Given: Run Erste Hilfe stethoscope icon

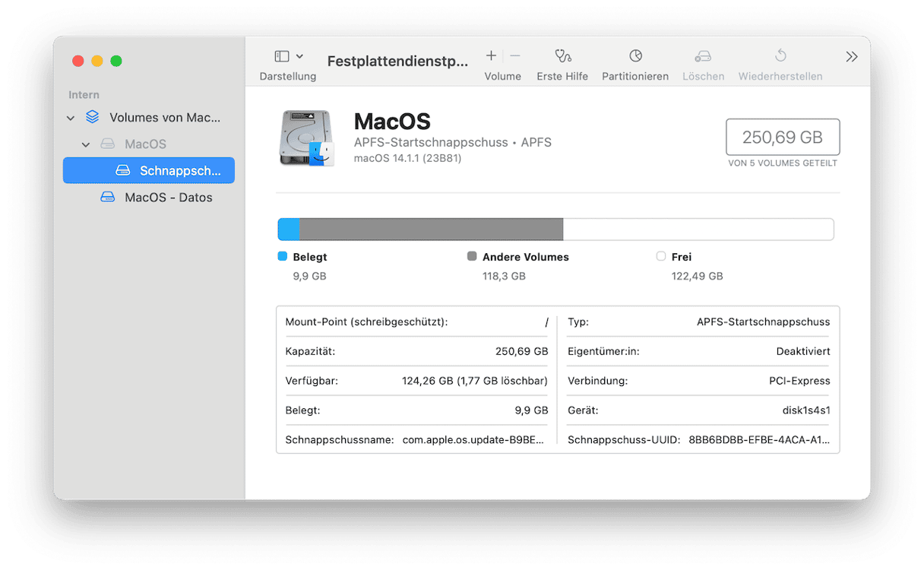Looking at the screenshot, I should tap(562, 55).
